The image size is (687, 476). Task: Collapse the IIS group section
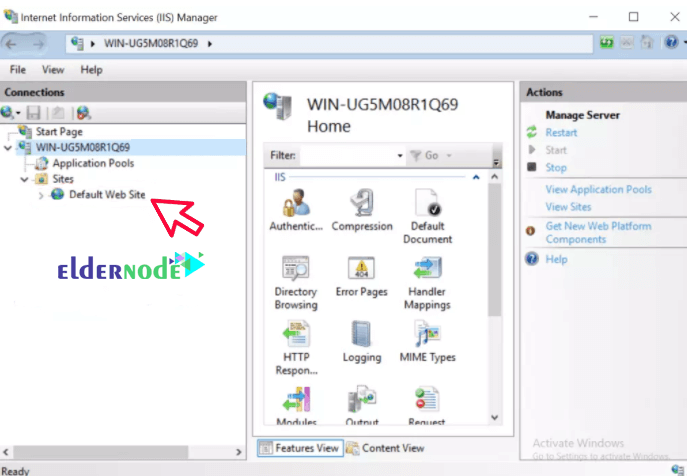click(476, 177)
